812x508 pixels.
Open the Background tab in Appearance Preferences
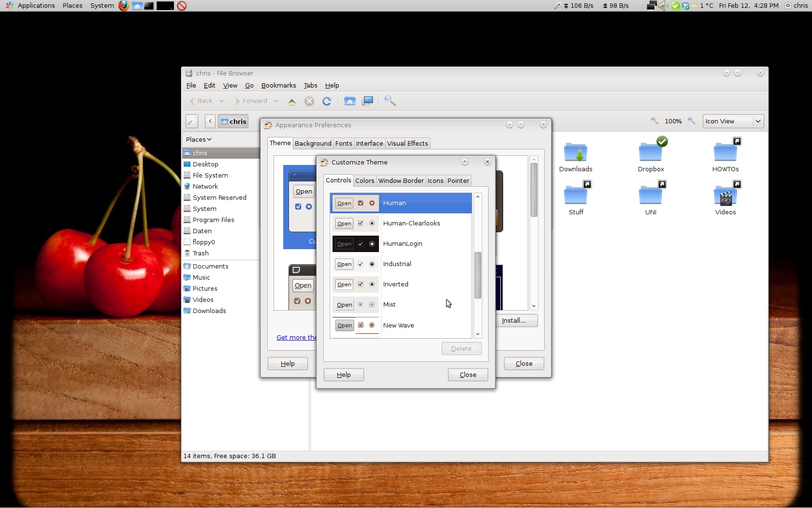coord(313,144)
